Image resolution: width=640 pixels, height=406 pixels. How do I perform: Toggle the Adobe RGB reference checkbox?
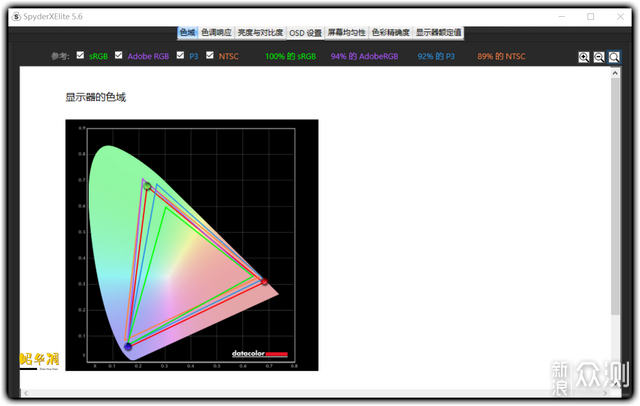pyautogui.click(x=118, y=55)
